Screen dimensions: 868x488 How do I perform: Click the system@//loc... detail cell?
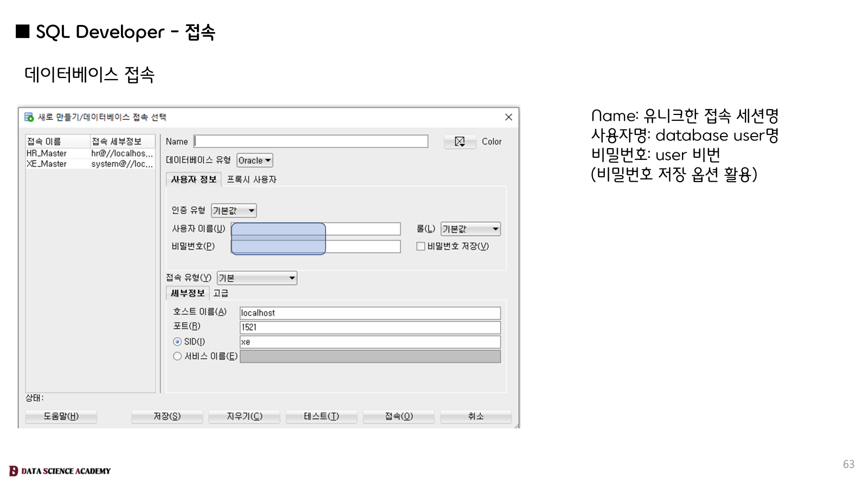click(122, 164)
